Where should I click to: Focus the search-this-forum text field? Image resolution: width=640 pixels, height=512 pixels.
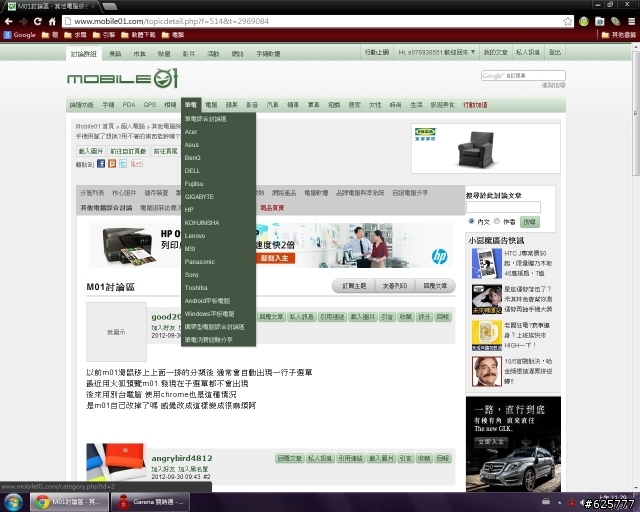(x=503, y=207)
